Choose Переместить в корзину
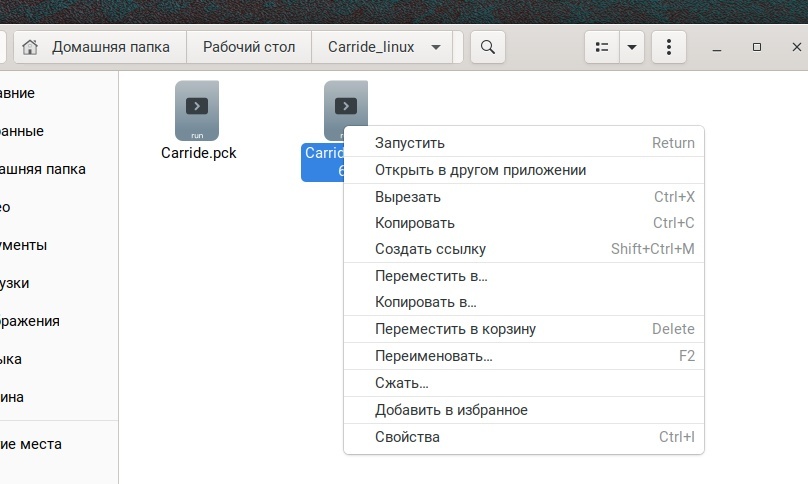808x484 pixels. [x=455, y=329]
